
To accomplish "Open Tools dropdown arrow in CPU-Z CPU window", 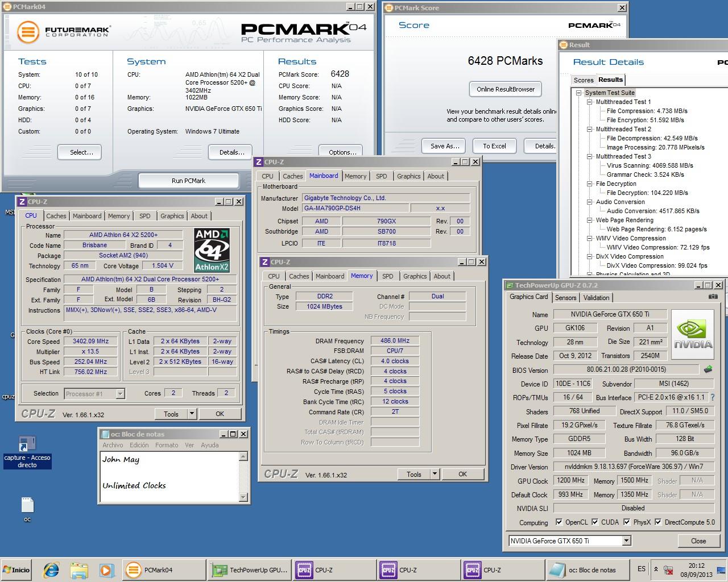I will tap(192, 414).
